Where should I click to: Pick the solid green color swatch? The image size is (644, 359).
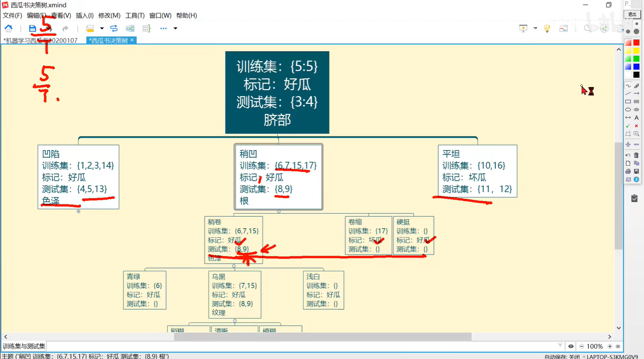(636, 59)
